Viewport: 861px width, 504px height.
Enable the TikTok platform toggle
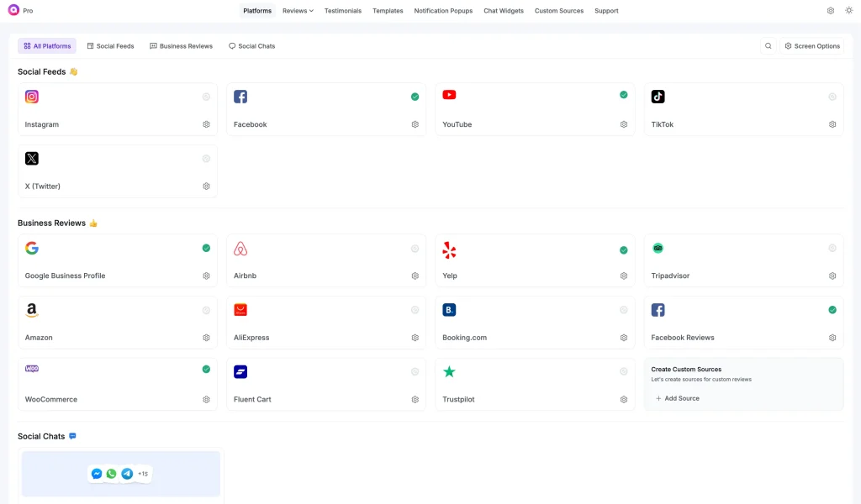[x=832, y=97]
